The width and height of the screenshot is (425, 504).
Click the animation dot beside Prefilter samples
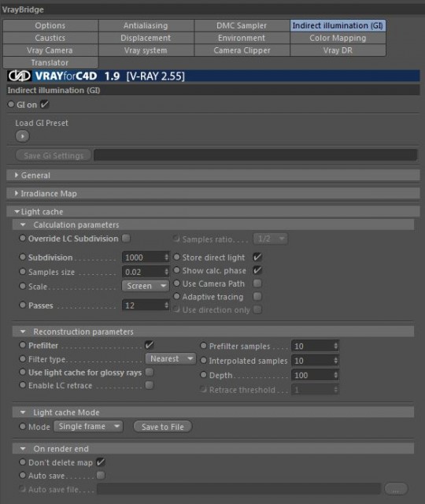pos(203,346)
